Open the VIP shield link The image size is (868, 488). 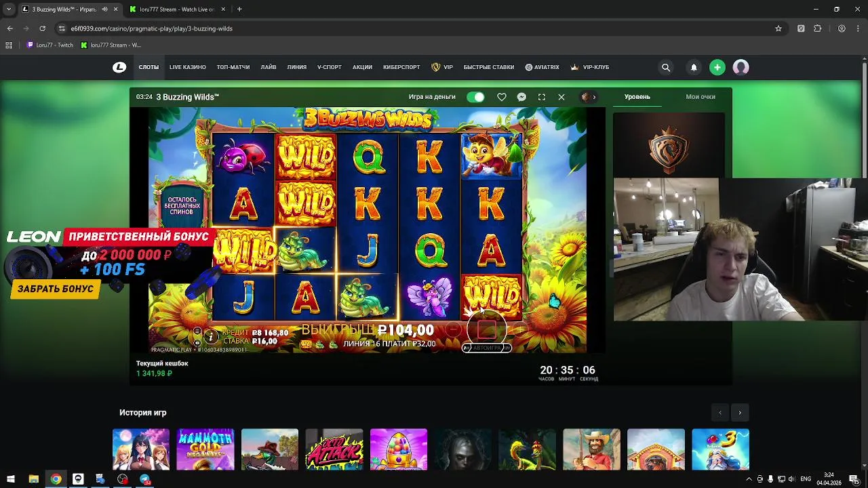442,67
